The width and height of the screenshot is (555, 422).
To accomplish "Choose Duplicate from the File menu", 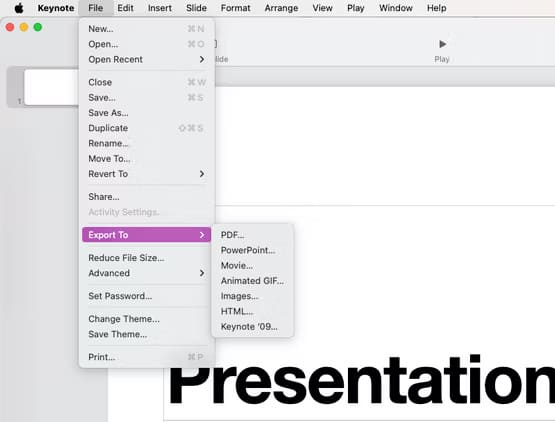I will tap(147, 128).
